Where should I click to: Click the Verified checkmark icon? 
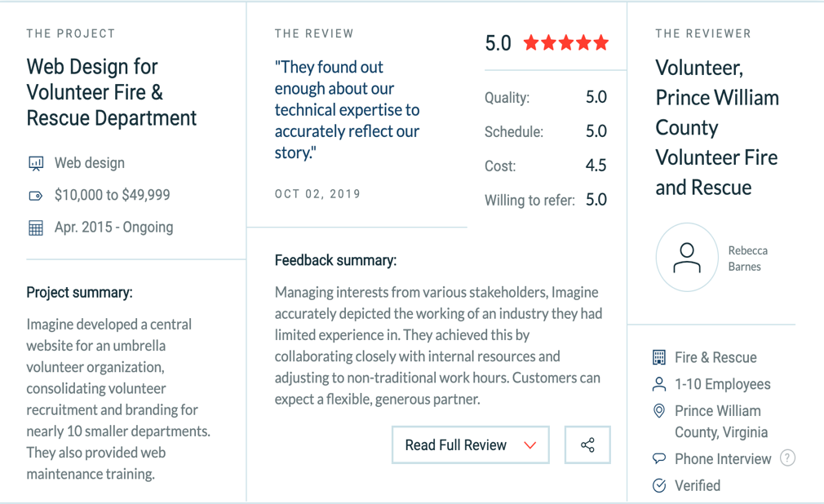[x=659, y=486]
